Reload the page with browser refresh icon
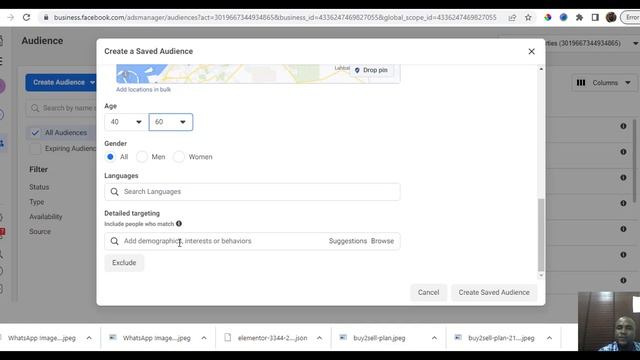This screenshot has height=360, width=640. tap(27, 18)
